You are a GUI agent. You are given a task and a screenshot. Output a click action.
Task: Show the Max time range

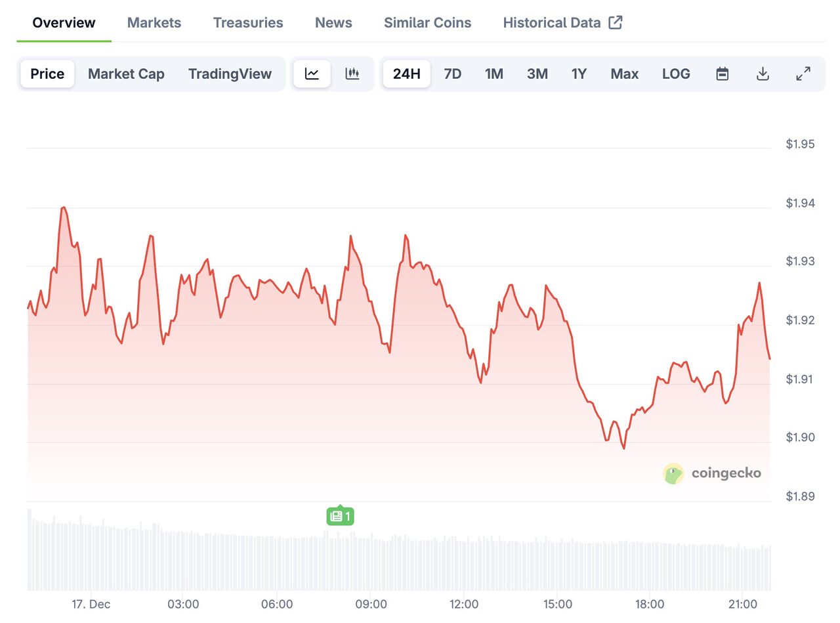(624, 74)
